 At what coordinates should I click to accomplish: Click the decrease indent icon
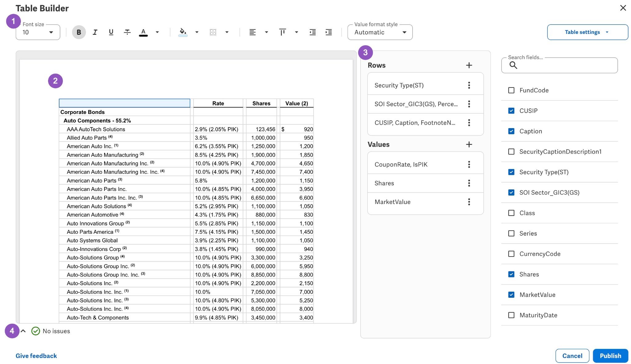pos(313,32)
